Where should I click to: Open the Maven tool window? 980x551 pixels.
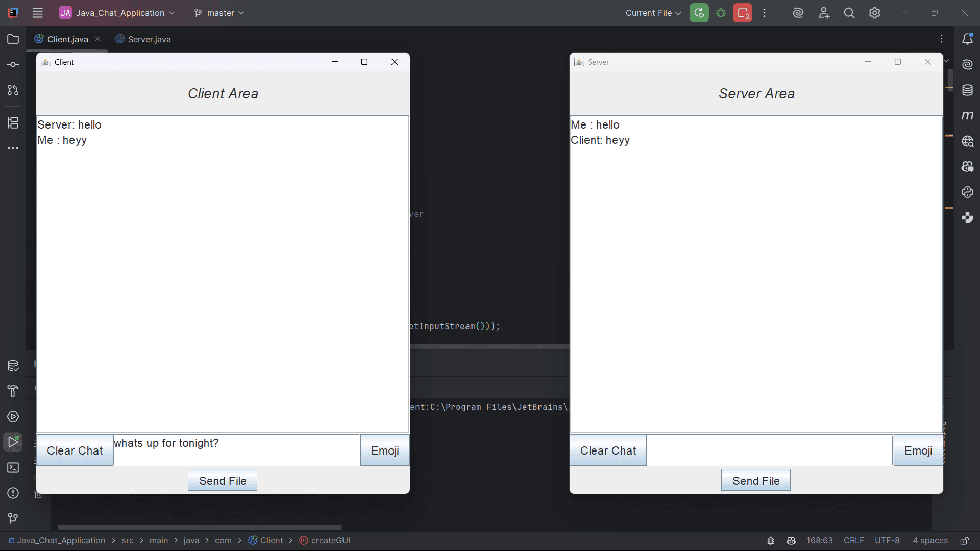pyautogui.click(x=968, y=116)
